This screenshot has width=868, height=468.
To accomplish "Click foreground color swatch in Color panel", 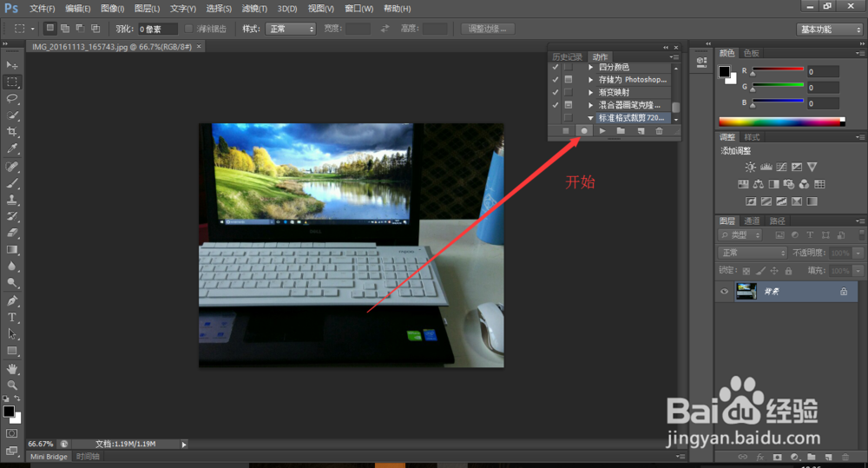I will coord(724,71).
